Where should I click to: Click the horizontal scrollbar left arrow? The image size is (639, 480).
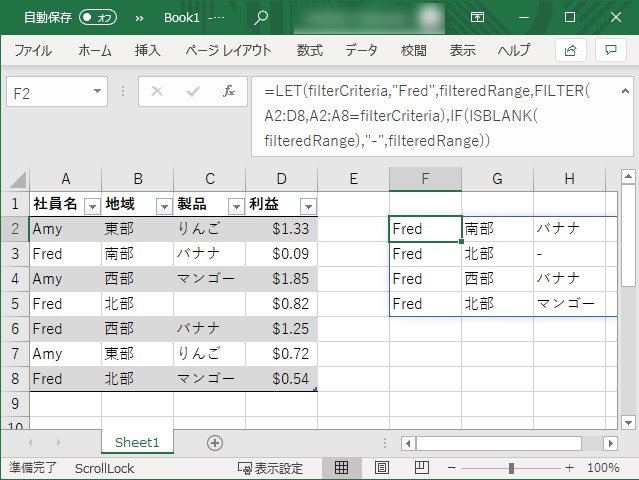[x=408, y=443]
